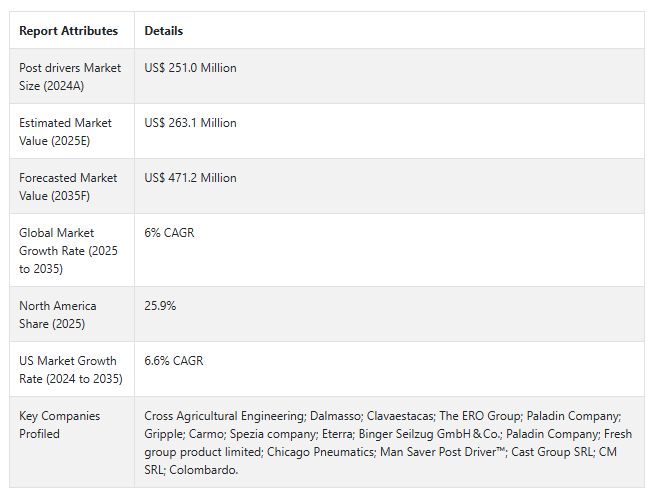
Task: Click the Details column header
Action: point(164,31)
